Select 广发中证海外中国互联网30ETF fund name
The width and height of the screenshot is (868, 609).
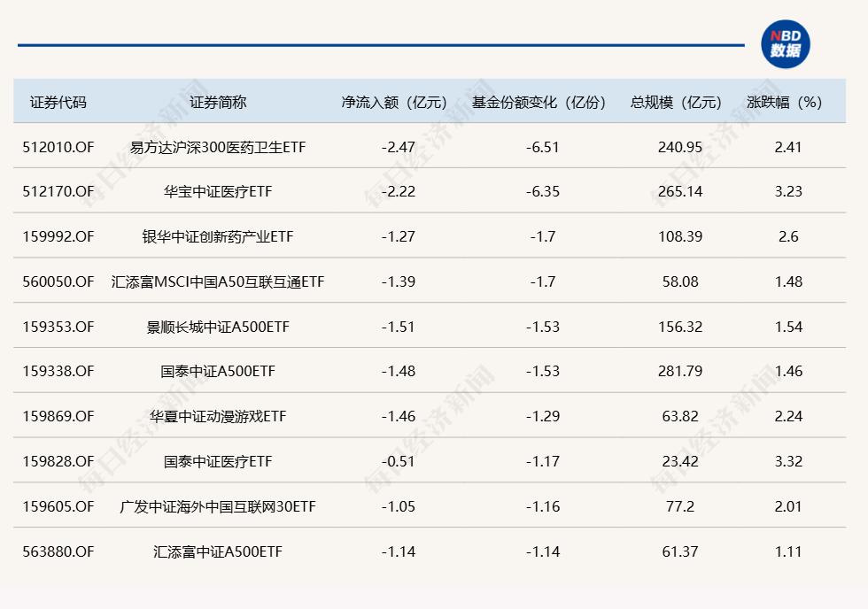tap(218, 506)
